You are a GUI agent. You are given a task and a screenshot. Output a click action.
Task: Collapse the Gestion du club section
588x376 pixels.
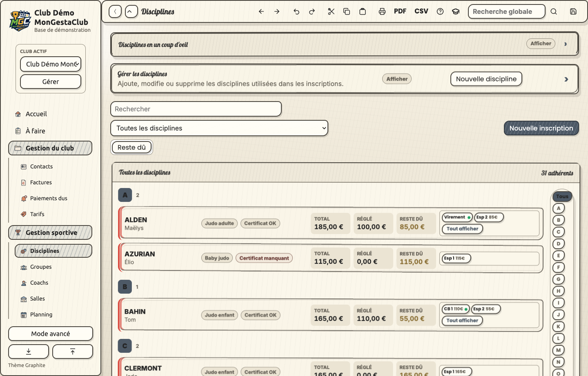point(50,148)
